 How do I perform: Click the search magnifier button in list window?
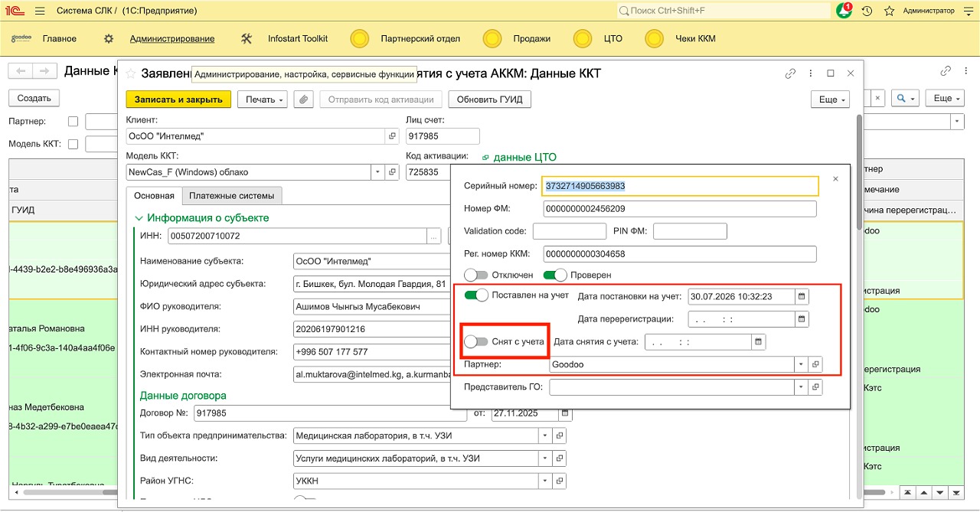tap(904, 98)
